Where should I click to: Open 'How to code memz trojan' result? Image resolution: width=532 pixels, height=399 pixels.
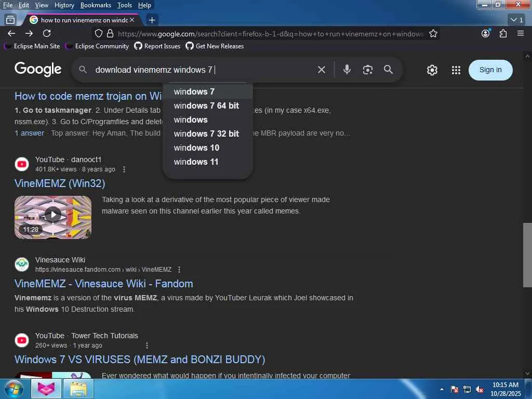[x=88, y=96]
